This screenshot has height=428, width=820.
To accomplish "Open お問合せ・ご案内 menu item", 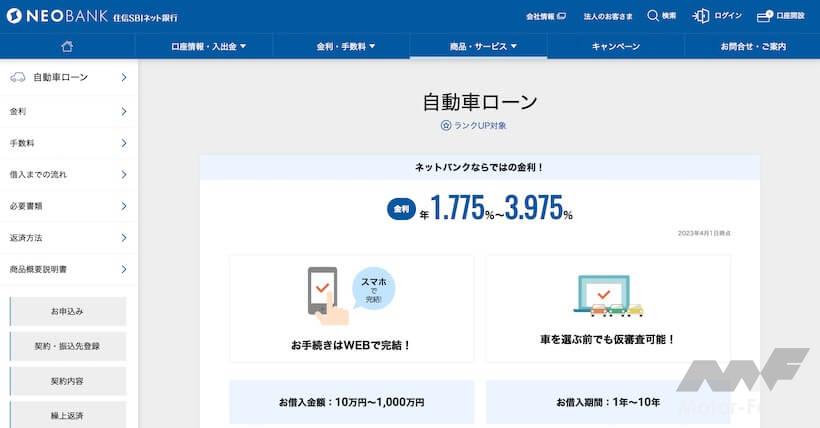I will click(x=753, y=47).
